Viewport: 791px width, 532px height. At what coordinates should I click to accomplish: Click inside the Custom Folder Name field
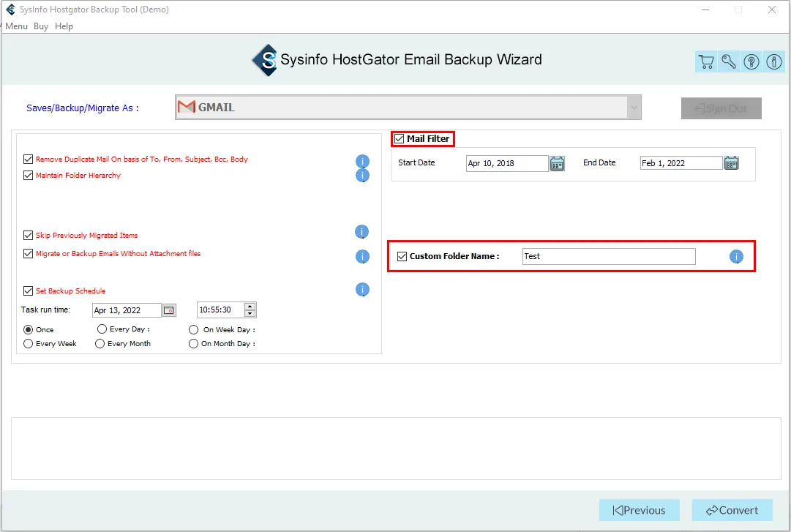click(x=608, y=257)
